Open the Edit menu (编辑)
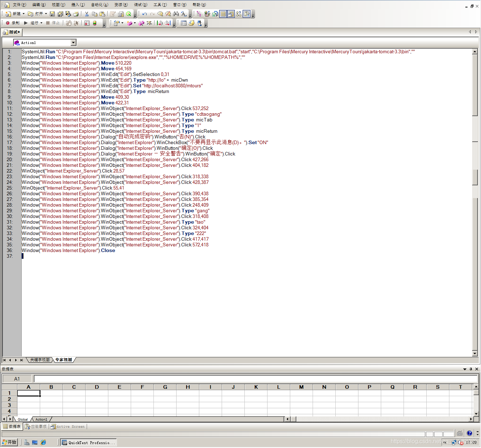 (x=39, y=5)
